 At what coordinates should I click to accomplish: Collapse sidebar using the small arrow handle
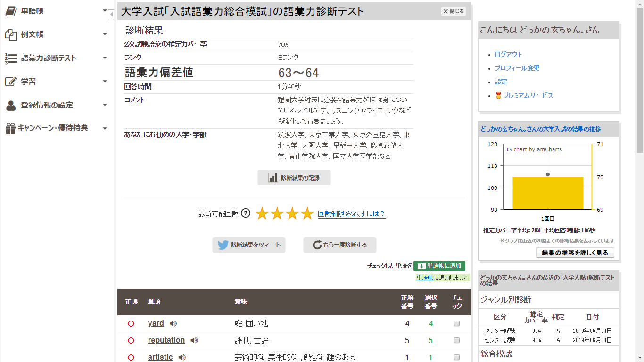coord(111,15)
